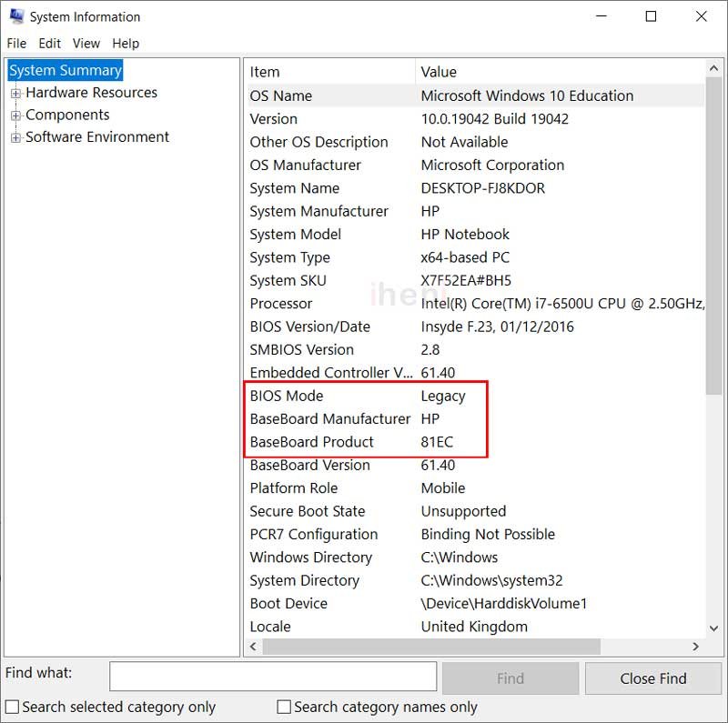Click the Microsoft Corporation value
Image resolution: width=728 pixels, height=723 pixels.
tap(492, 166)
